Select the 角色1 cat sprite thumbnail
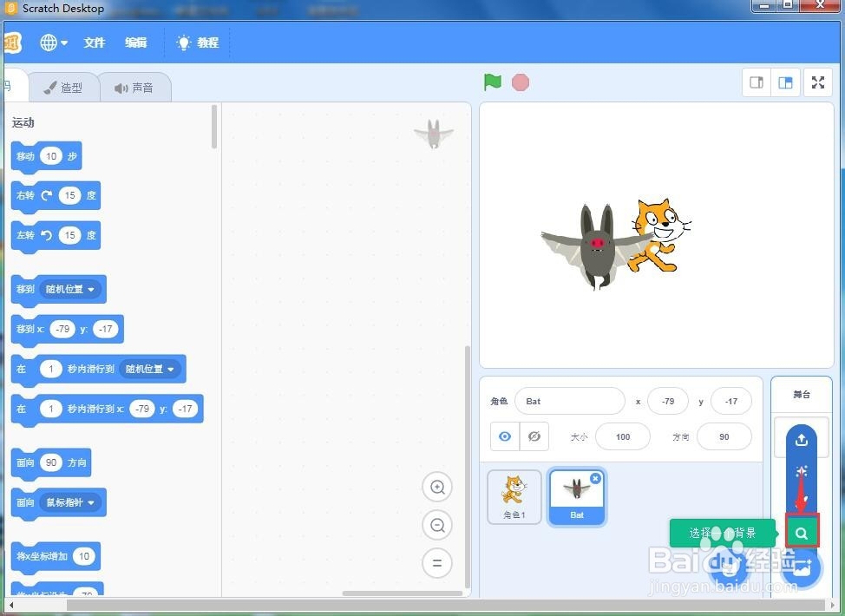Screen dimensions: 845x616 coord(514,496)
